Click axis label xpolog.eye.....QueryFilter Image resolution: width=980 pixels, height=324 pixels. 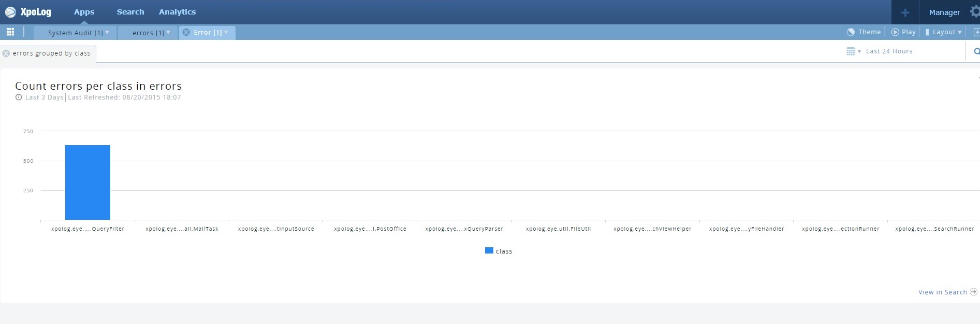click(87, 229)
